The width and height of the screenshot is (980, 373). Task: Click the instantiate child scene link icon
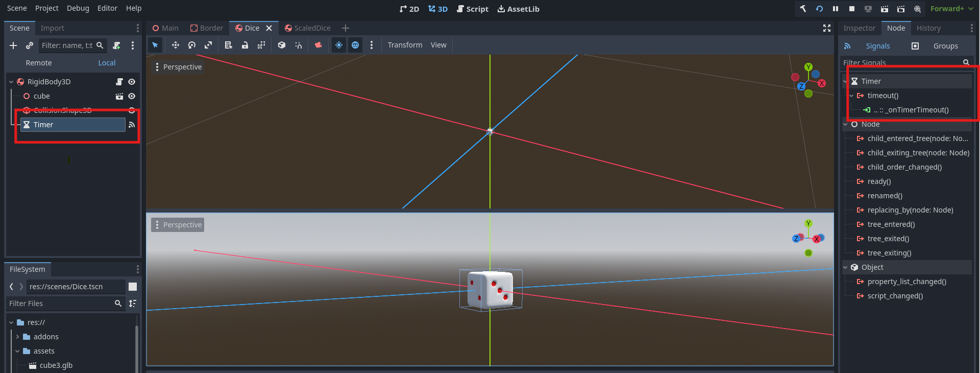pyautogui.click(x=30, y=45)
